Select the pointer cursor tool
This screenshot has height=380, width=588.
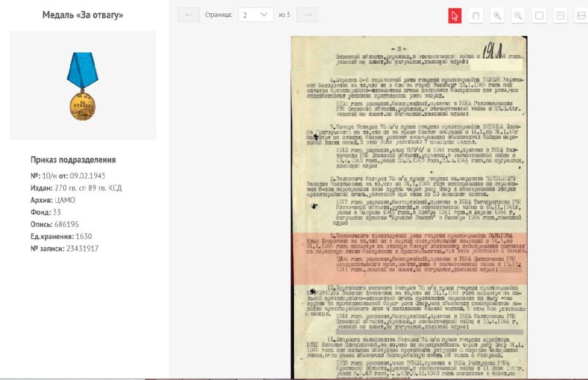click(456, 15)
